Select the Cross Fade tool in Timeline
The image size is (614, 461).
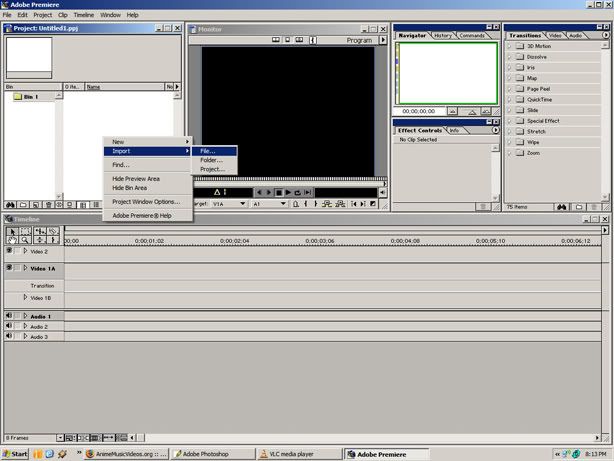[x=40, y=240]
